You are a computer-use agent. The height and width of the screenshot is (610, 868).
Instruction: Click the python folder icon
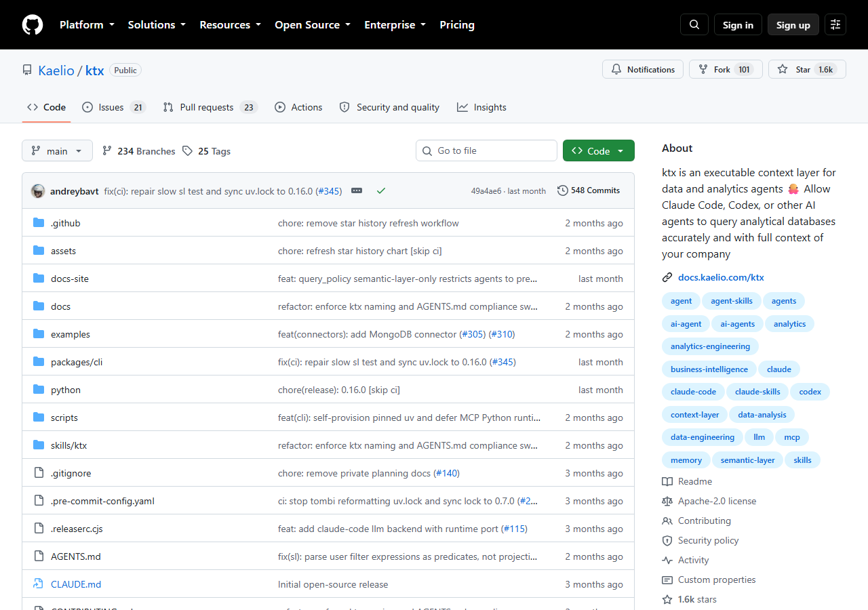point(39,390)
